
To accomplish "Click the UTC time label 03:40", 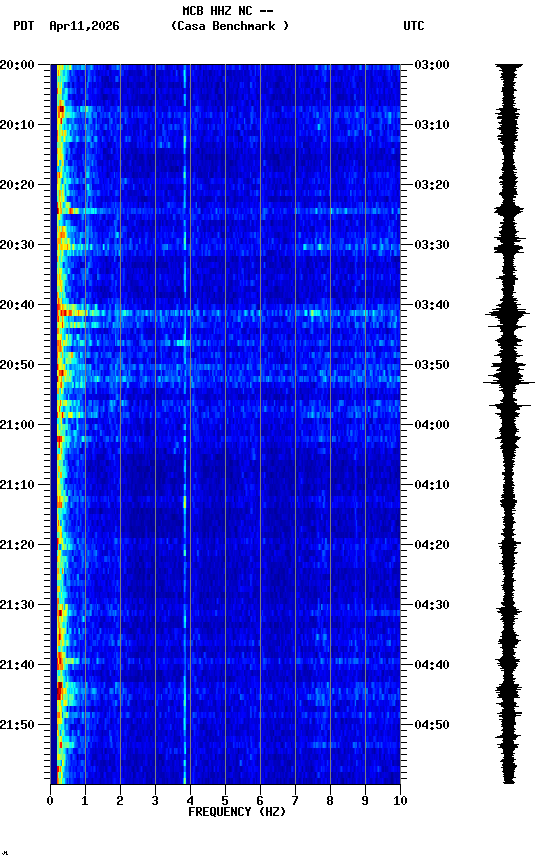I will (432, 305).
